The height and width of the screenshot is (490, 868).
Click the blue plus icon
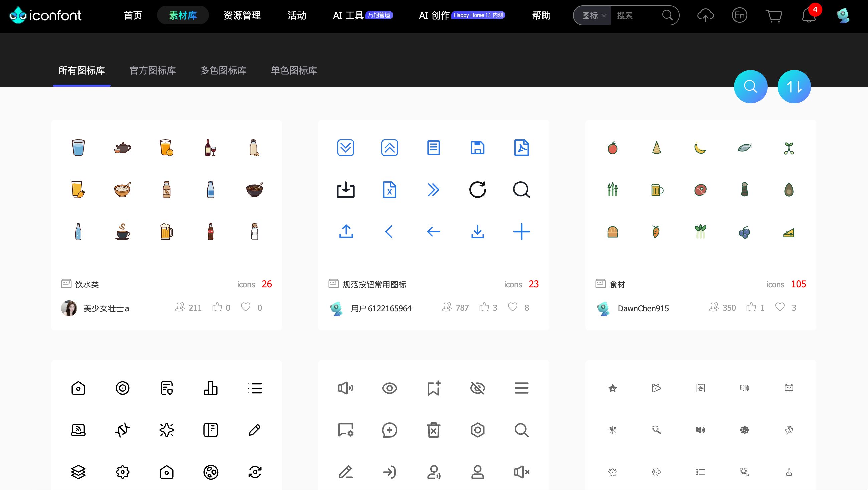coord(521,232)
